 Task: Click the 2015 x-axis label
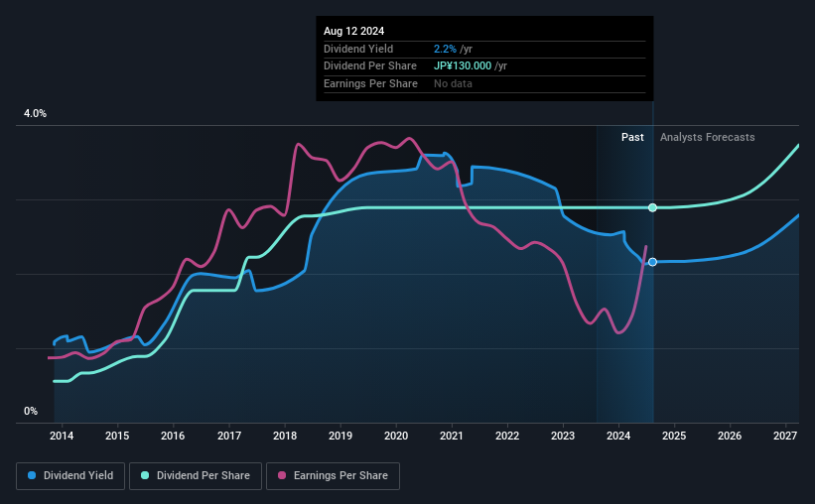click(x=117, y=436)
